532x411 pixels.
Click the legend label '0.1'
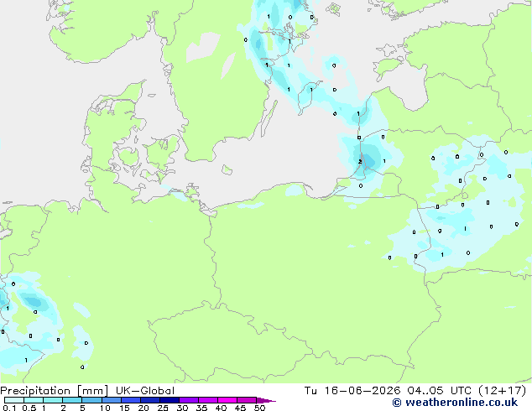tap(9, 408)
